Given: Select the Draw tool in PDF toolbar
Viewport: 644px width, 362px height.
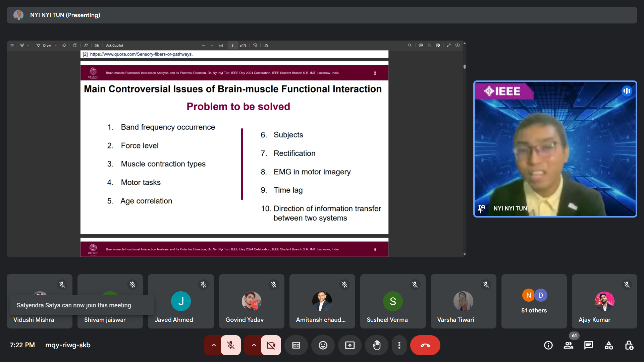Looking at the screenshot, I should 44,46.
